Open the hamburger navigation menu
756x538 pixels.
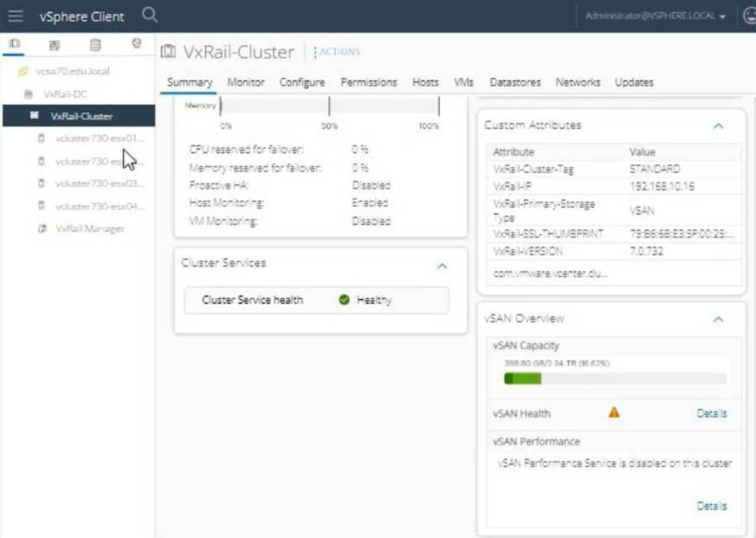pyautogui.click(x=16, y=16)
